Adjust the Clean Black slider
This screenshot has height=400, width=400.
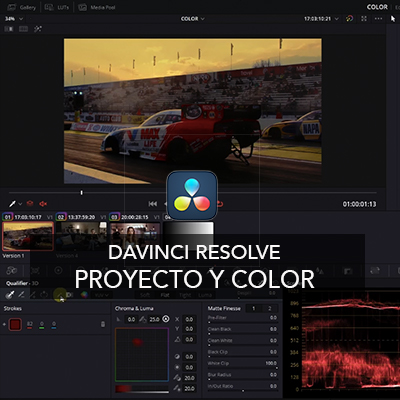point(242,334)
